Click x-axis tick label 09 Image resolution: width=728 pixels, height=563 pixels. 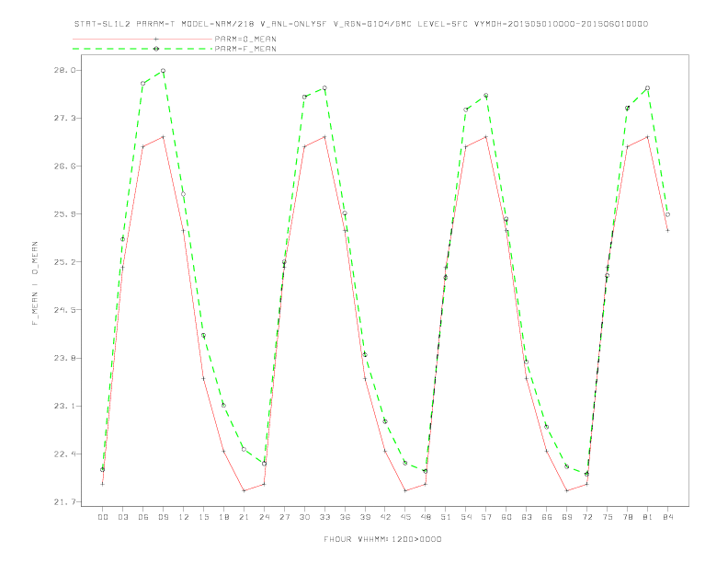(163, 517)
